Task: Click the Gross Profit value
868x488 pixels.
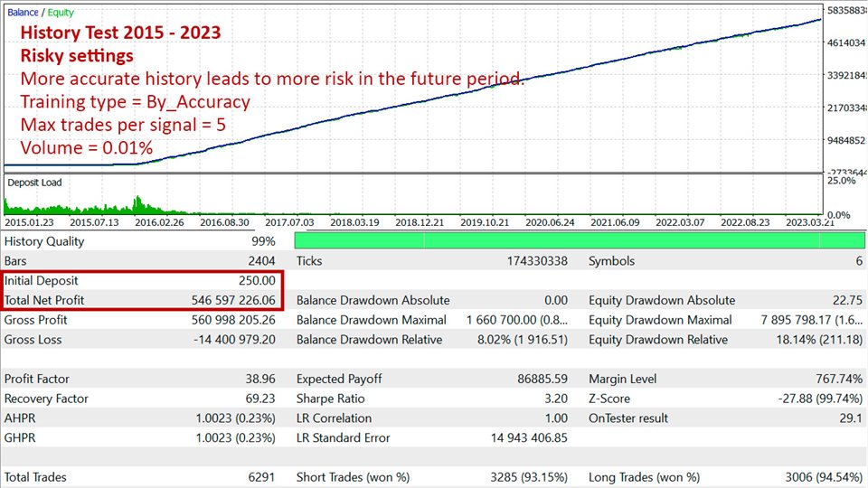Action: tap(233, 320)
